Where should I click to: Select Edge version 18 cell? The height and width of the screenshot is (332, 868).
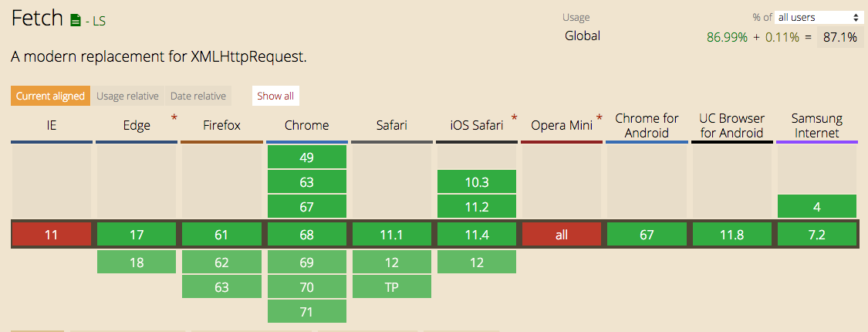(137, 262)
